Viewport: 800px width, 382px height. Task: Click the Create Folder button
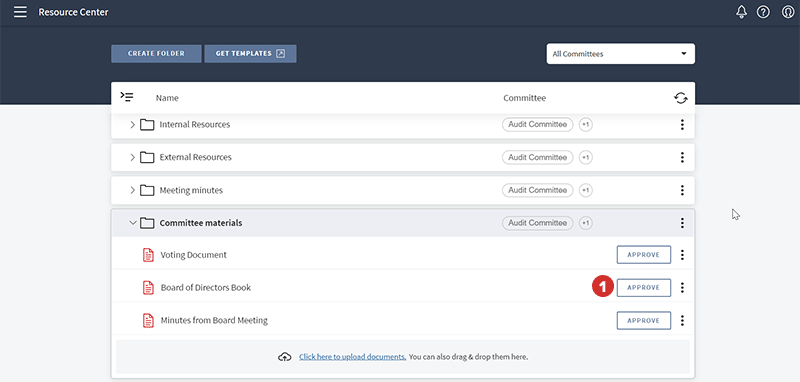click(156, 54)
